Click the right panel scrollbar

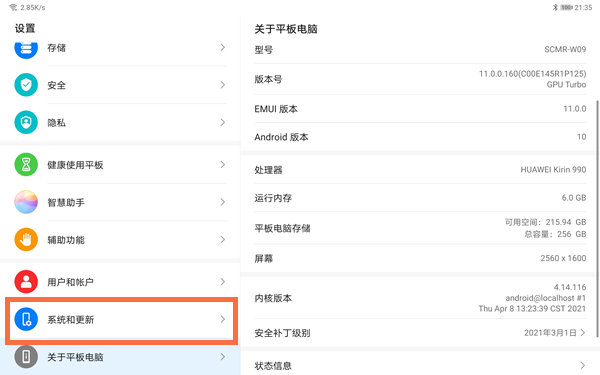[x=597, y=219]
